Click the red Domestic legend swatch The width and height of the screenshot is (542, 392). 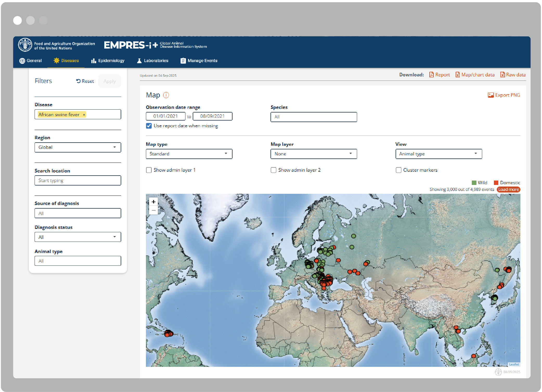point(496,183)
